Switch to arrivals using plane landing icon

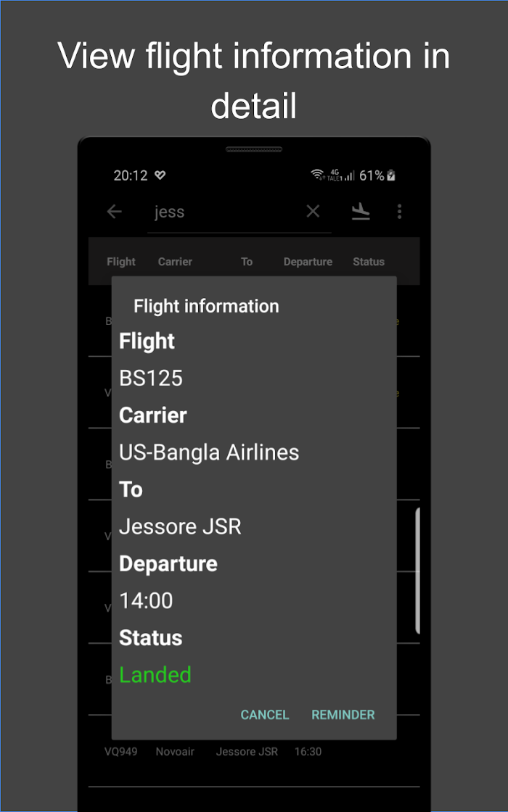pyautogui.click(x=361, y=211)
